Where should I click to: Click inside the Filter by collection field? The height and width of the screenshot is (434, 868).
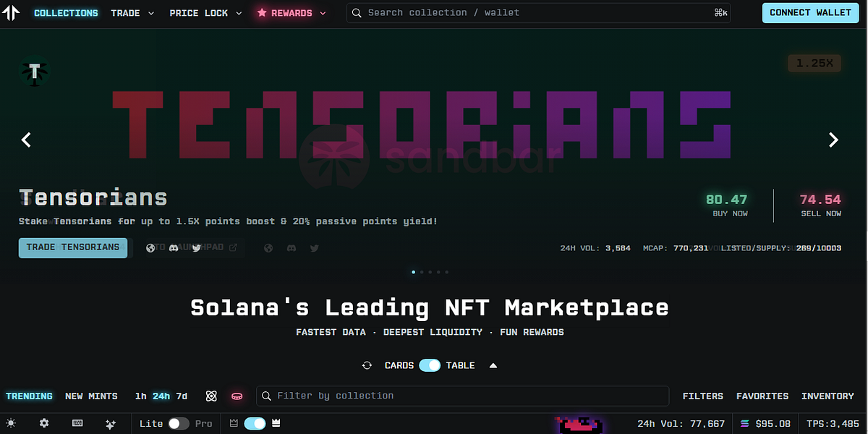pyautogui.click(x=463, y=396)
